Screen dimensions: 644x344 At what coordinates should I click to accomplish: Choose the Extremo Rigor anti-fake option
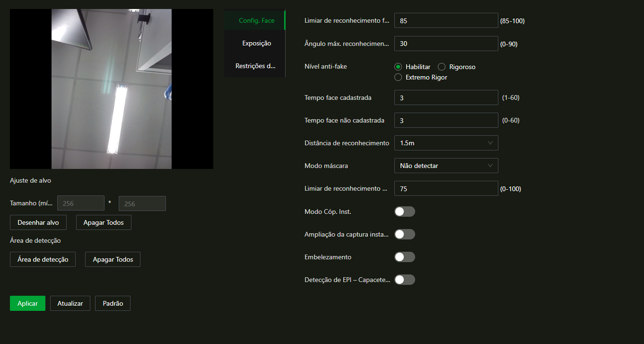pos(398,77)
